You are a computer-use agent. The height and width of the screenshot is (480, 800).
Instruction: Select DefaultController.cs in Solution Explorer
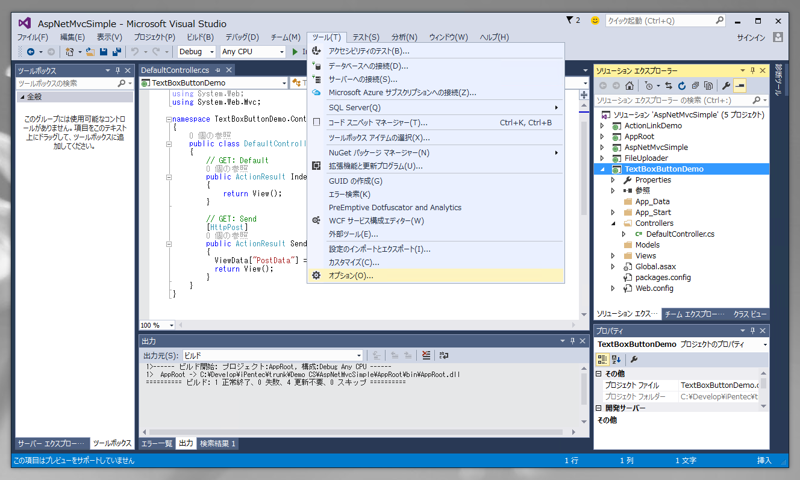coord(680,234)
